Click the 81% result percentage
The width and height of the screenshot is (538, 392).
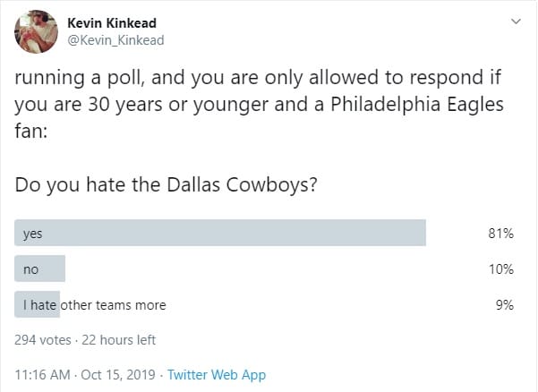[x=501, y=234]
